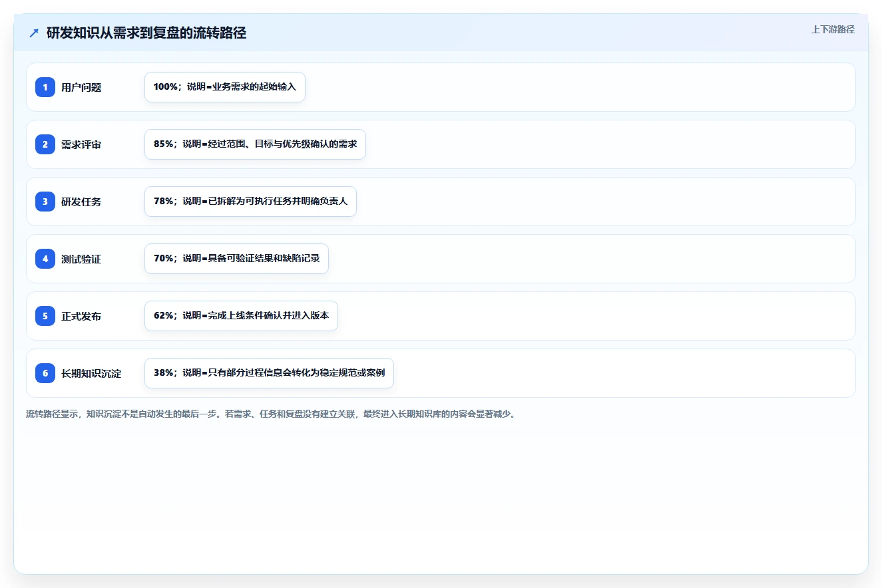Open the 100% 业务需求的起始输入 chip

pos(225,87)
